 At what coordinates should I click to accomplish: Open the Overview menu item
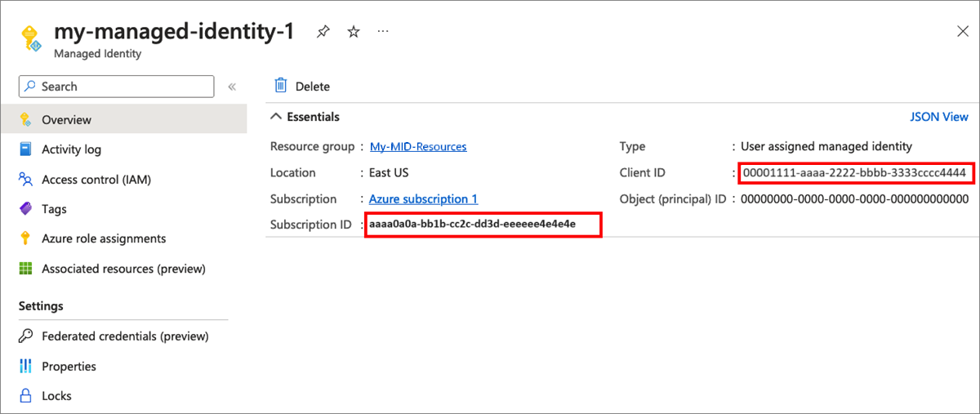tap(66, 120)
